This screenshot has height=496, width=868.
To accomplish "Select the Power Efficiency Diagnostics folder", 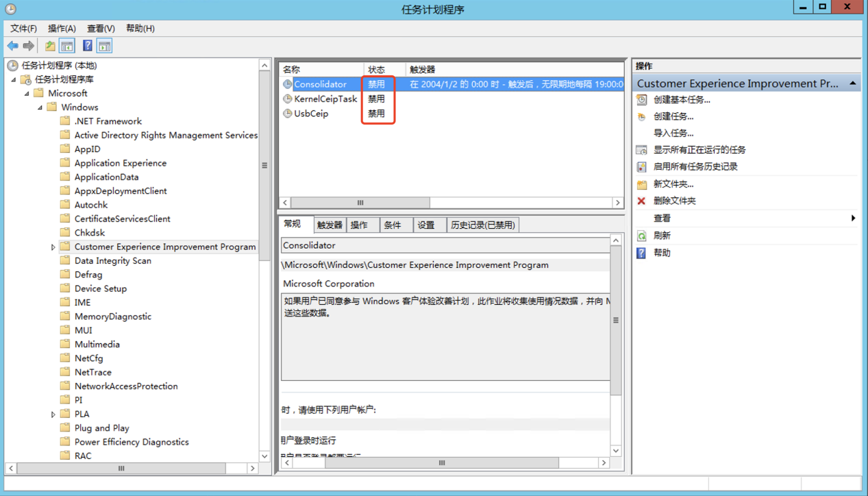I will click(x=132, y=442).
